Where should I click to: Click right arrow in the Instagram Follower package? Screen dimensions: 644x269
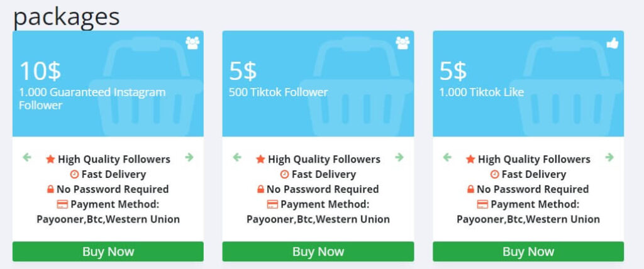pos(189,157)
